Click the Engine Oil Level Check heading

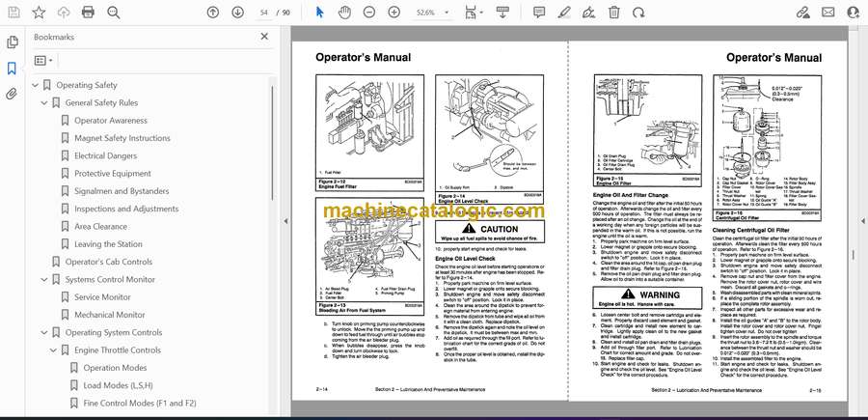click(465, 259)
